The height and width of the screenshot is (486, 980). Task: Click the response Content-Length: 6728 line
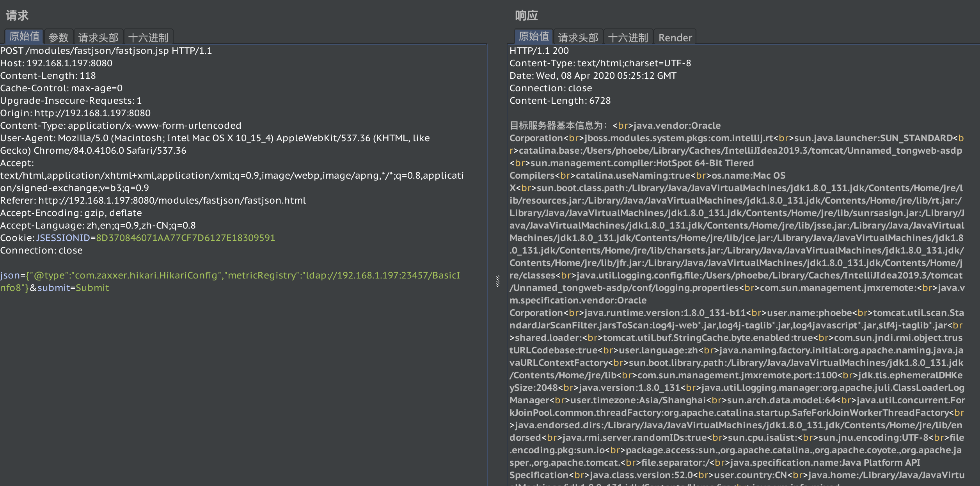[560, 101]
